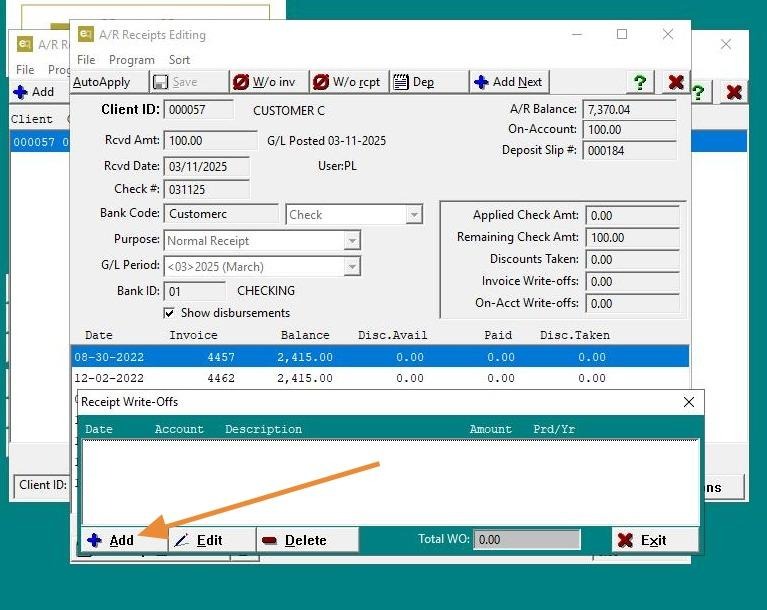Click red X icon in background A/R window

pos(734,92)
